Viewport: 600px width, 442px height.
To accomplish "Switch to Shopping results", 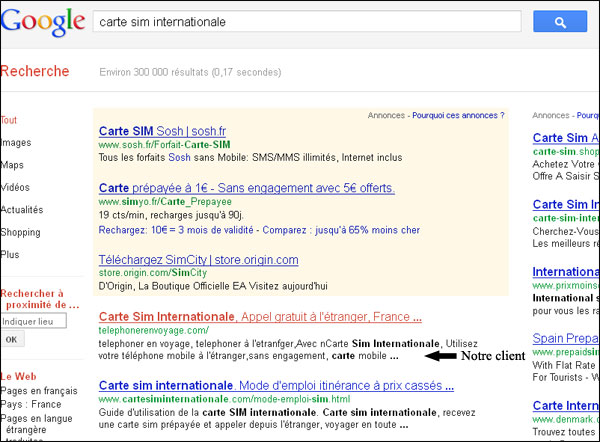I will [x=21, y=232].
